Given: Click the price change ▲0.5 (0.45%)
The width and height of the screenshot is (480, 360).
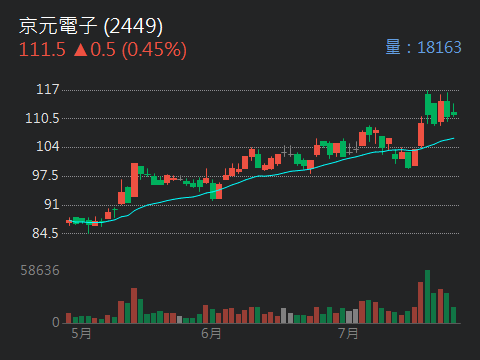Looking at the screenshot, I should 130,50.
